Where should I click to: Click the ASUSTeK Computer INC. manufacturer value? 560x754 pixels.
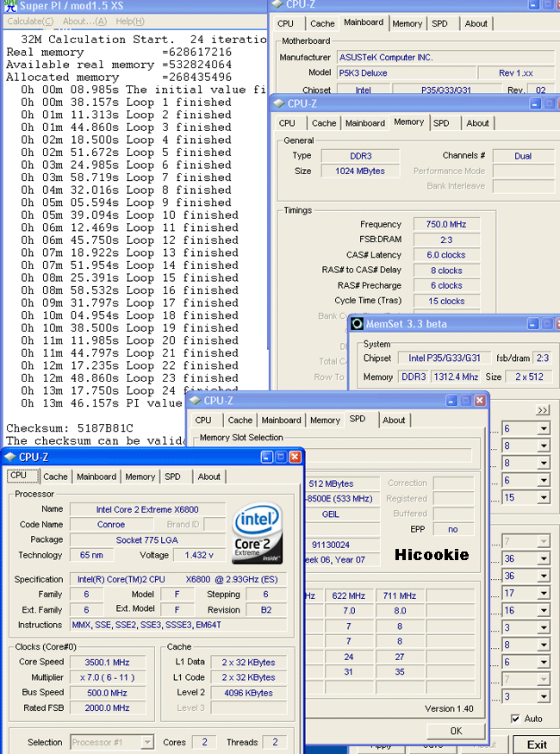pos(445,57)
